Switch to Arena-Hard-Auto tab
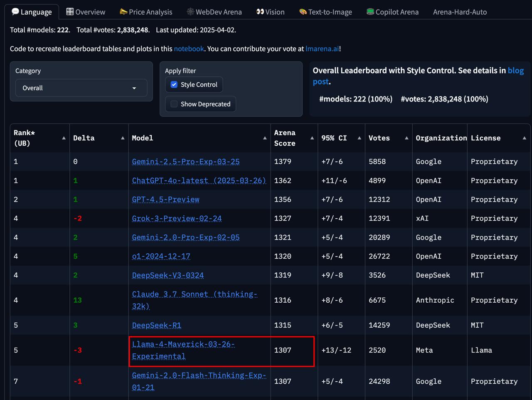Screen dimensions: 532x400 460,12
